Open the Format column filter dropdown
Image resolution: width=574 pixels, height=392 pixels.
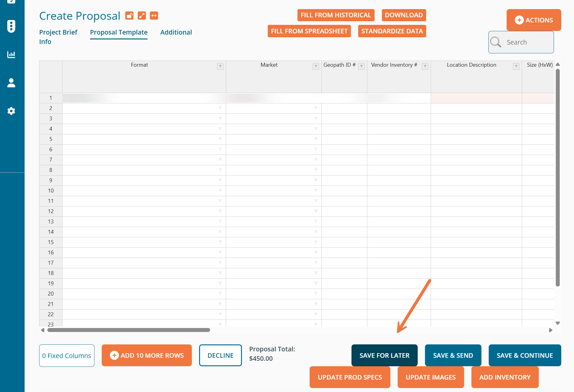[220, 66]
